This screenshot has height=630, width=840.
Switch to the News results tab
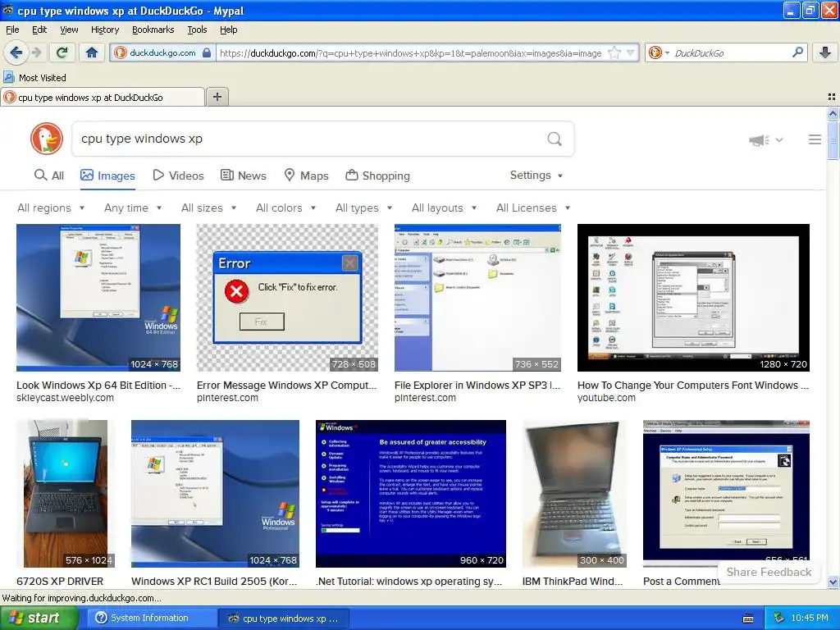click(244, 176)
